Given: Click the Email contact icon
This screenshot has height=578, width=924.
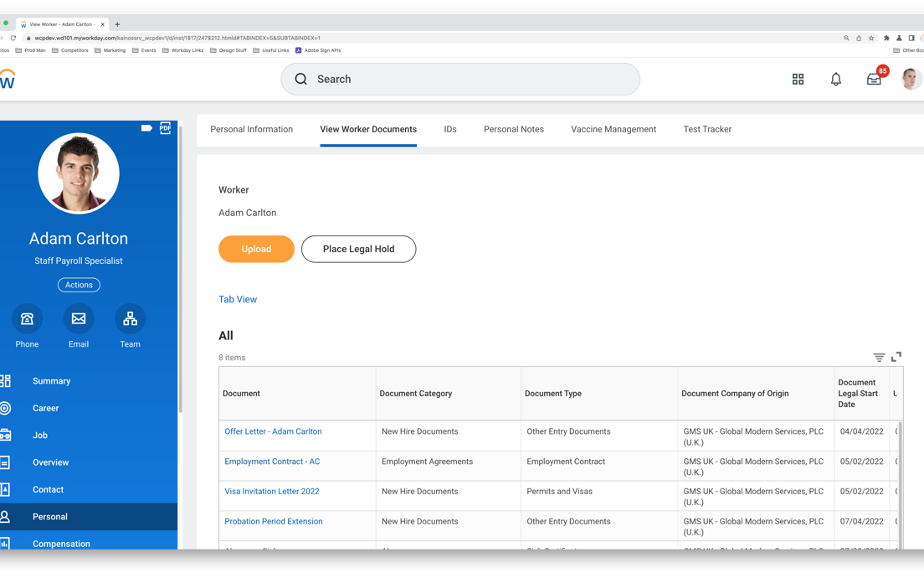Looking at the screenshot, I should click(79, 319).
